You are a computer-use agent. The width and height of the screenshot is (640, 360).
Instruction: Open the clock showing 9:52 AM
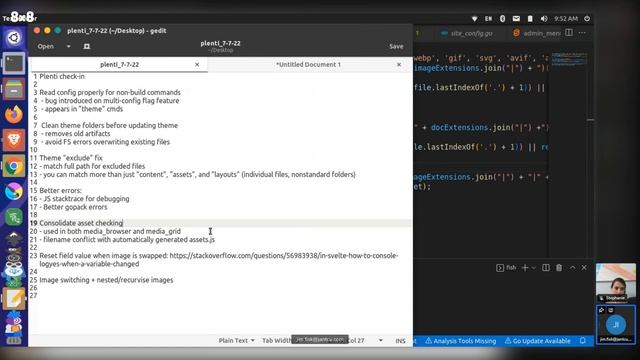[566, 19]
